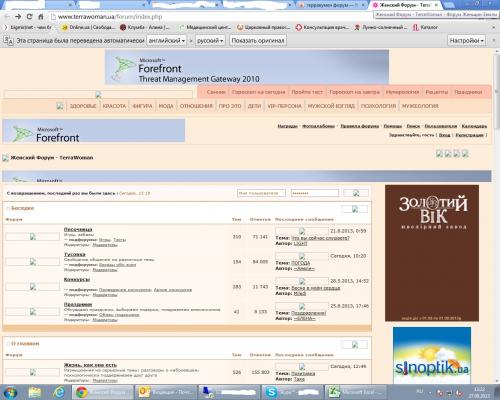Open Жизнь, как она есть forum link
The image size is (500, 400).
click(90, 365)
